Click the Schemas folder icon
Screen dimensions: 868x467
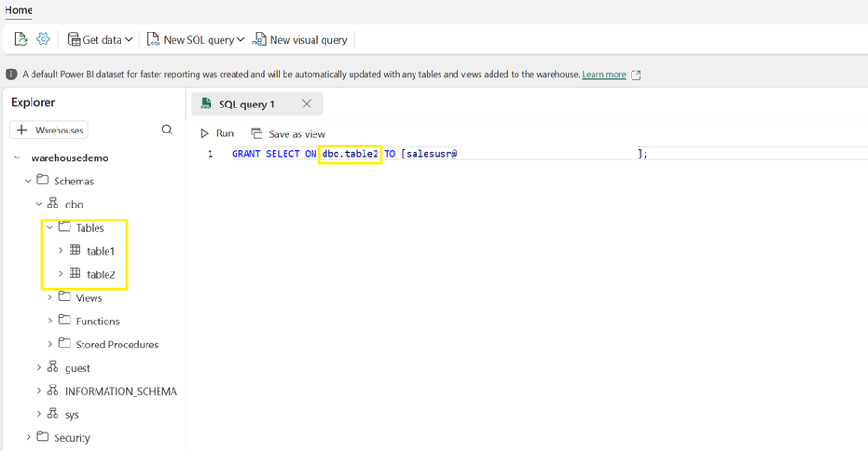point(43,180)
